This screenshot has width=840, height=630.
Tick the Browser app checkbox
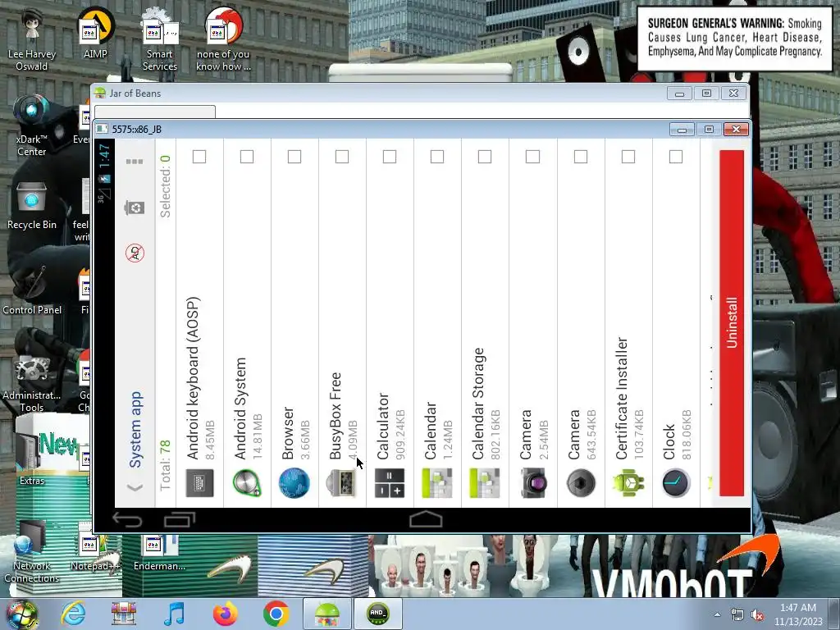point(294,157)
